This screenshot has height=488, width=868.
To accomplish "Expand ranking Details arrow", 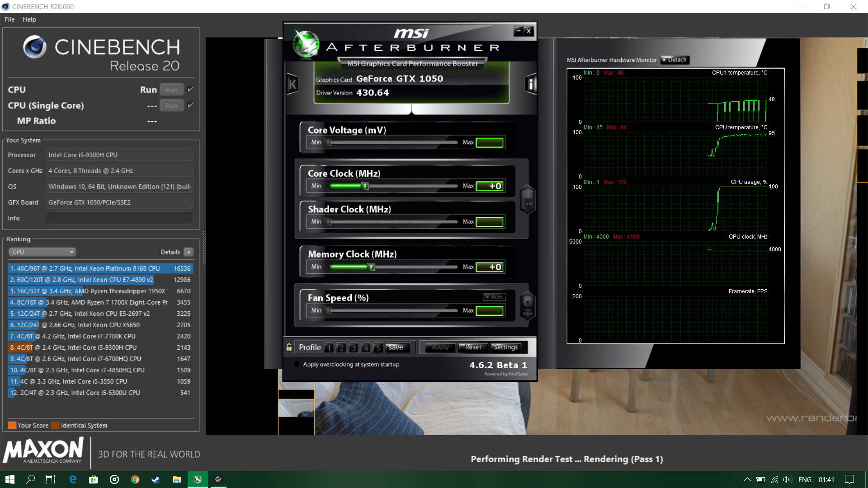I will coord(189,252).
